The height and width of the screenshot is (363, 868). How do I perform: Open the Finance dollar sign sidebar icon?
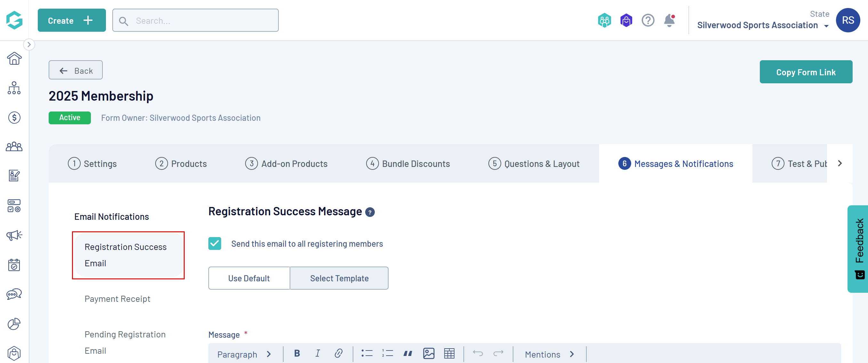tap(14, 117)
